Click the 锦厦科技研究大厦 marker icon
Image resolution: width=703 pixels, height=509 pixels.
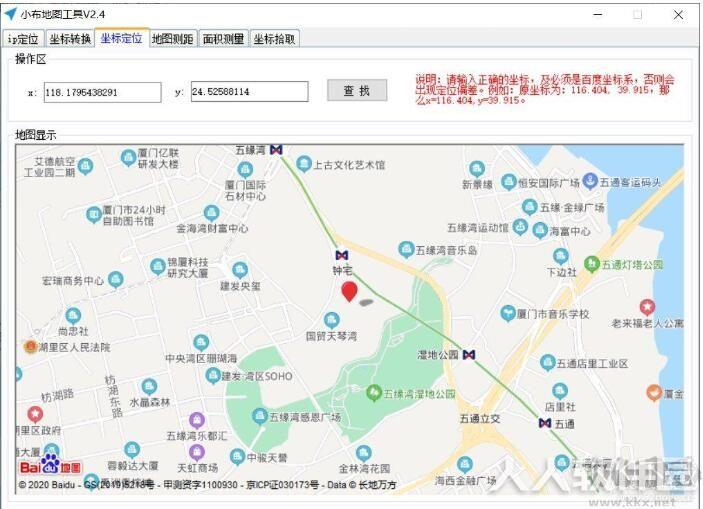158,266
